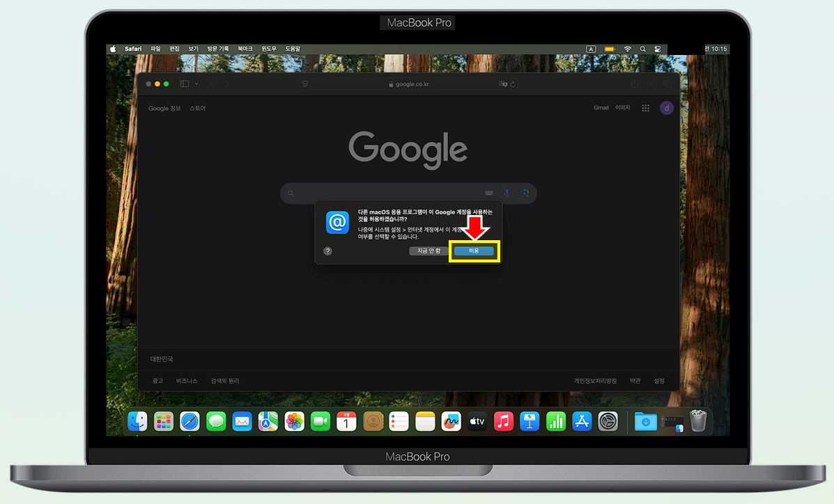Open Mail from the Dock
This screenshot has width=834, height=504.
(242, 422)
